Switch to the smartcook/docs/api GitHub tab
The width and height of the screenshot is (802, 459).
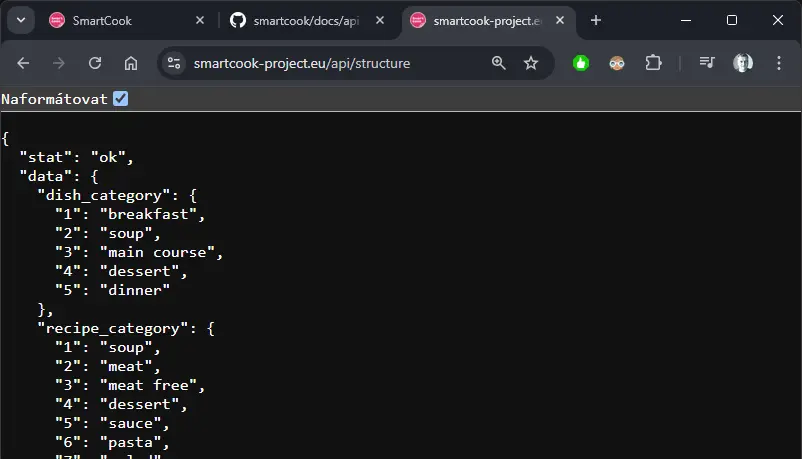(x=306, y=20)
